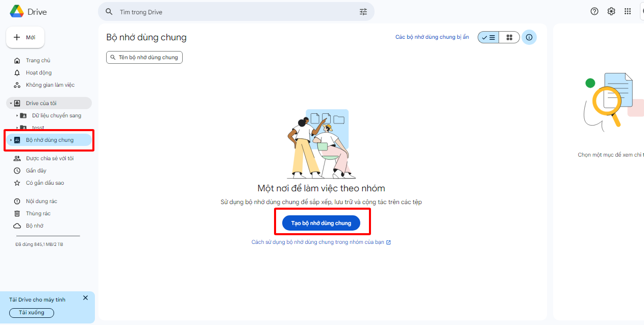Viewport: 644px width, 325px height.
Task: Expand the Dữ liệu chuyển sang folder
Action: click(17, 116)
